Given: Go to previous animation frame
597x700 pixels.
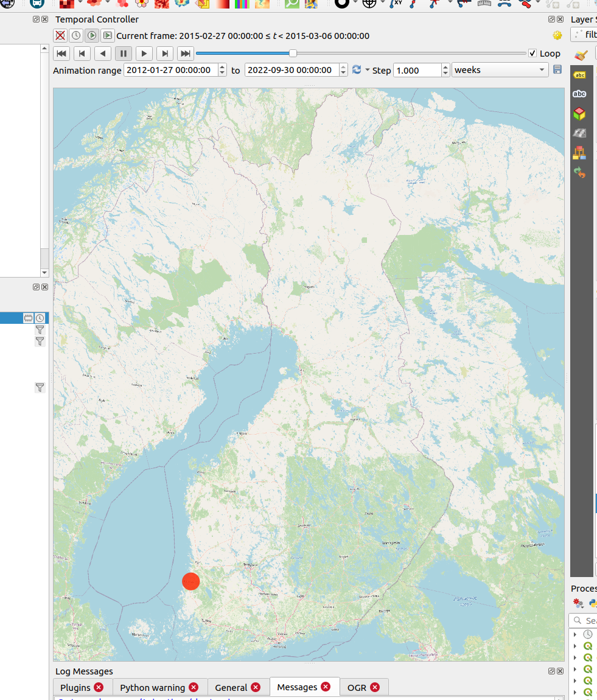Looking at the screenshot, I should 82,54.
